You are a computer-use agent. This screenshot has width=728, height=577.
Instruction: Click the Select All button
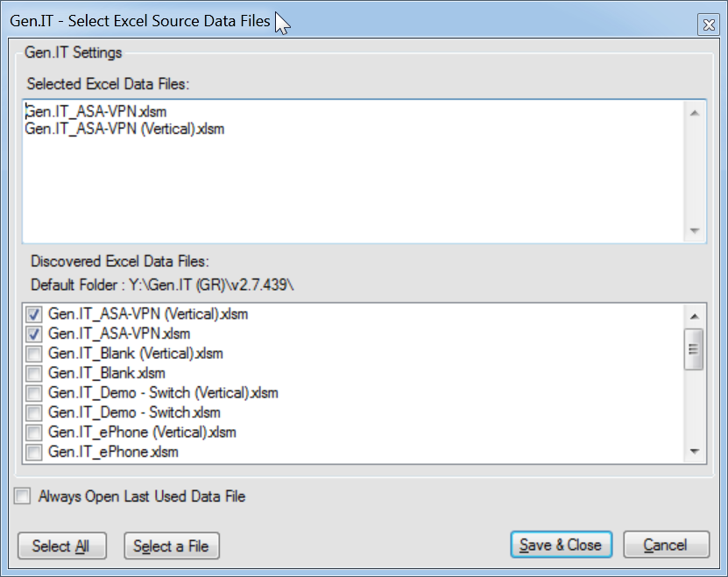[60, 545]
